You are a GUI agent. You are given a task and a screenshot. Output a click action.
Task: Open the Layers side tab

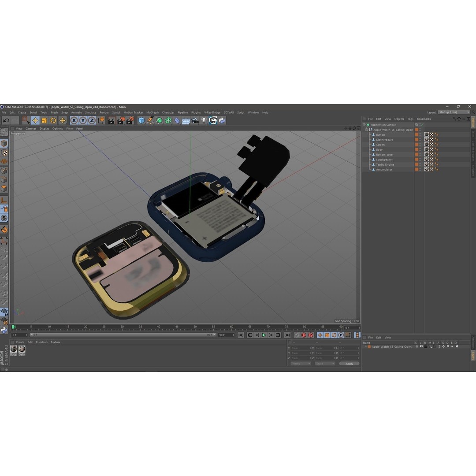[x=473, y=356]
